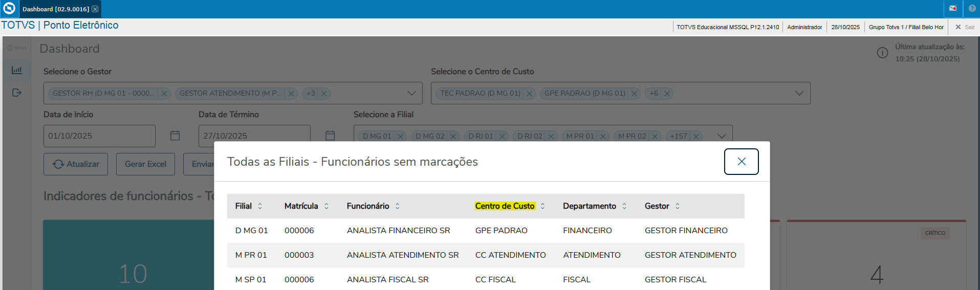Remove the TEC PADRAO cost center chip
The width and height of the screenshot is (980, 290).
[530, 94]
